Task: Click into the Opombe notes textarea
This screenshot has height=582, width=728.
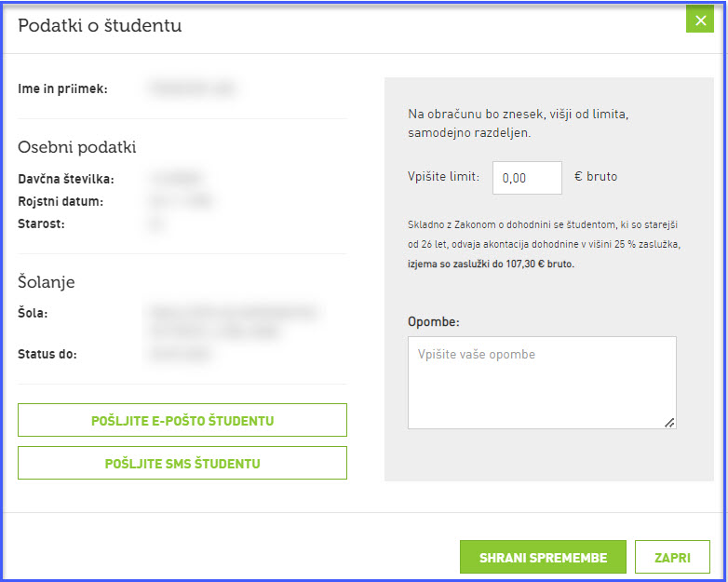Action: pyautogui.click(x=541, y=382)
